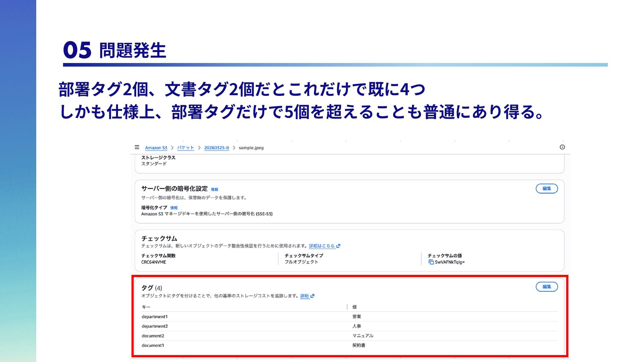
Task: Open 情報 link next to 暗号化タイプ
Action: tap(174, 208)
